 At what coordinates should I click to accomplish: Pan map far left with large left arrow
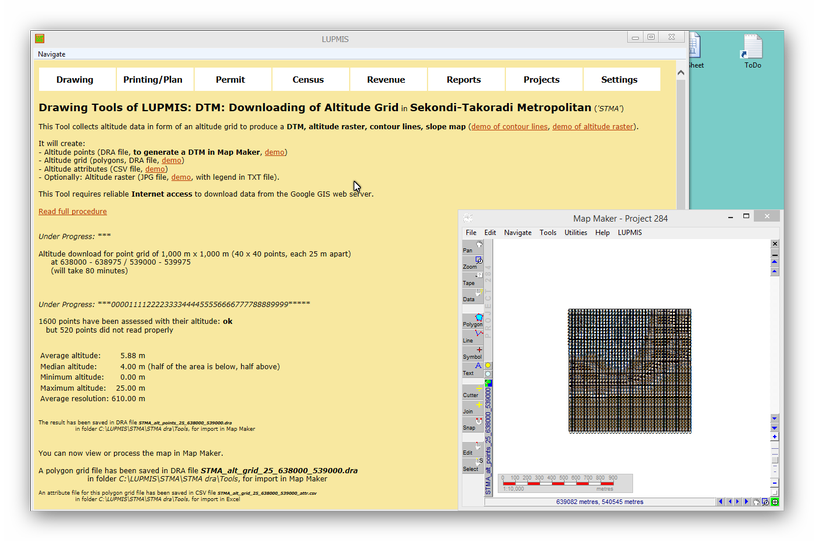[x=721, y=502]
